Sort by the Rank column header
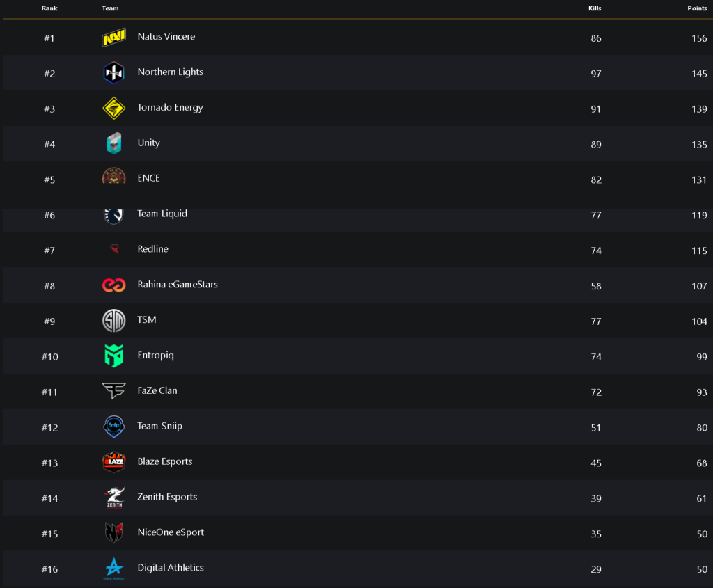Image resolution: width=713 pixels, height=588 pixels. pyautogui.click(x=49, y=8)
